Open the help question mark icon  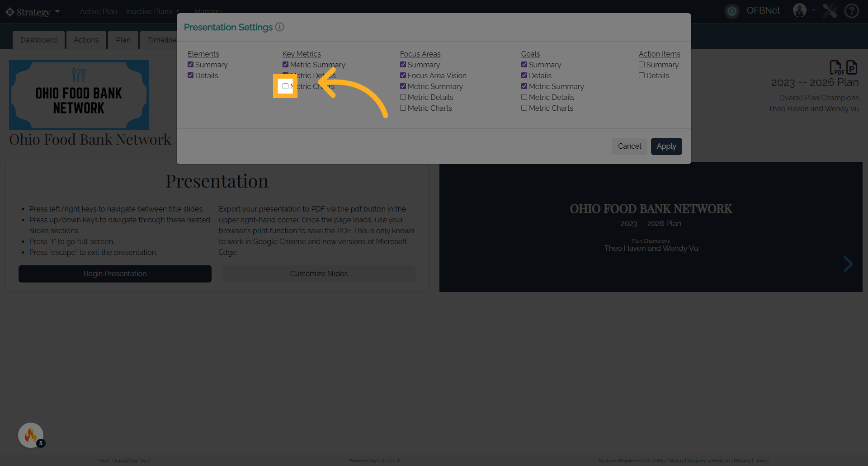click(852, 11)
